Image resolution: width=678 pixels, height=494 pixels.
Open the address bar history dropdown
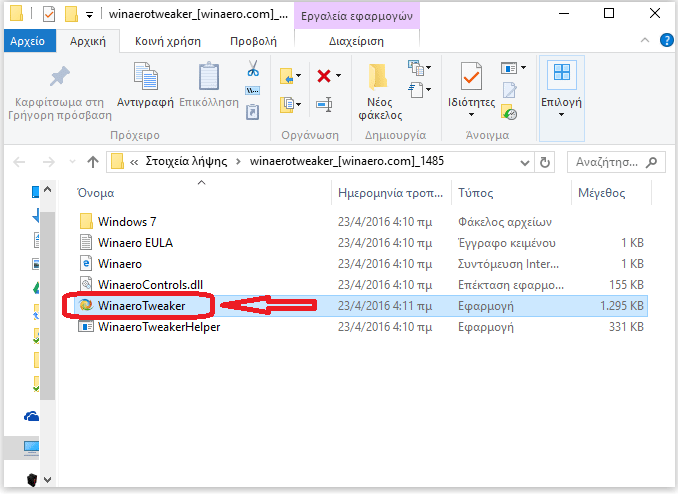[x=524, y=163]
